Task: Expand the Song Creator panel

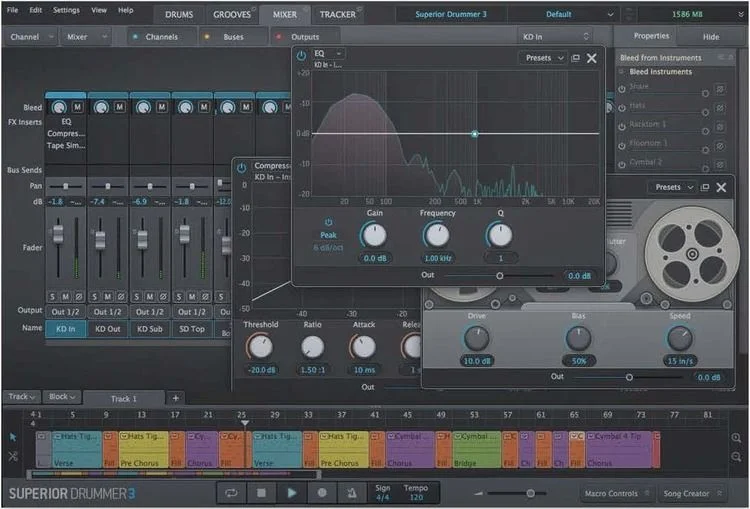Action: (692, 493)
